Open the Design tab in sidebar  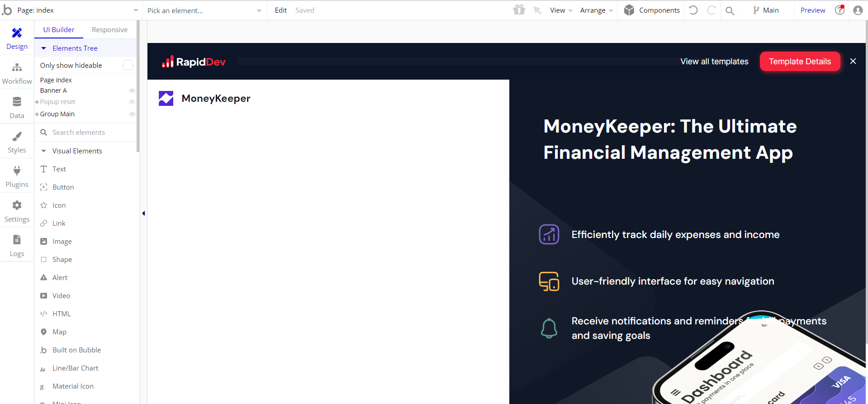[17, 38]
